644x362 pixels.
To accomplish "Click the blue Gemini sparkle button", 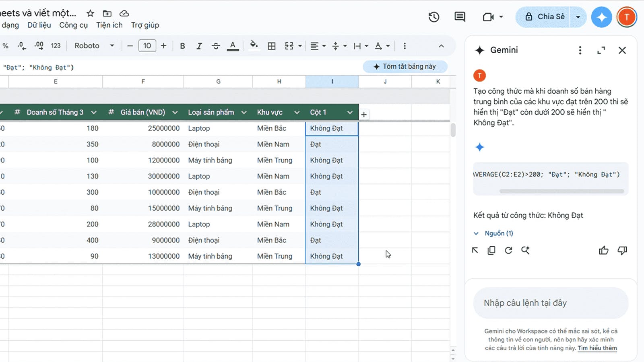I will [x=601, y=17].
